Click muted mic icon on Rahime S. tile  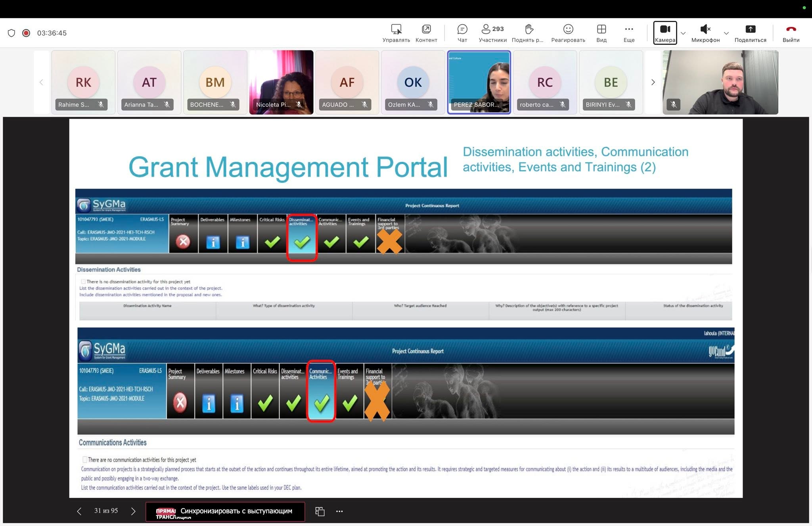click(101, 105)
